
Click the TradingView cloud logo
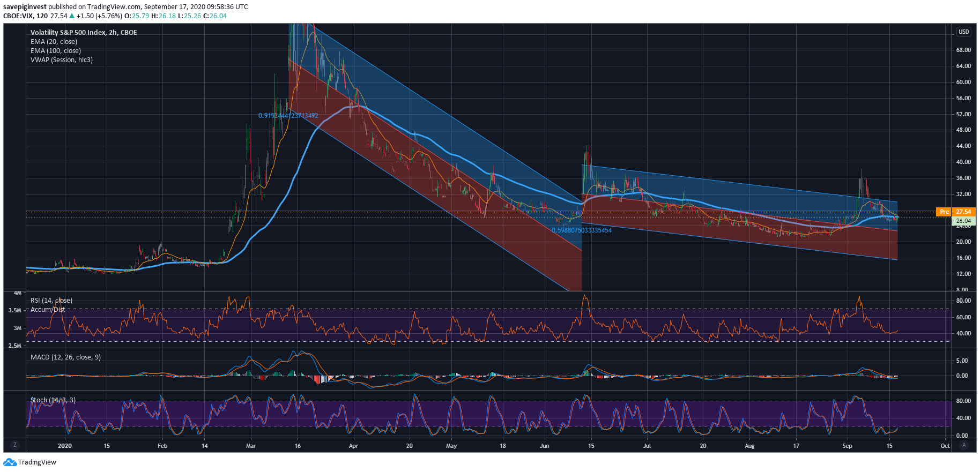[10, 462]
